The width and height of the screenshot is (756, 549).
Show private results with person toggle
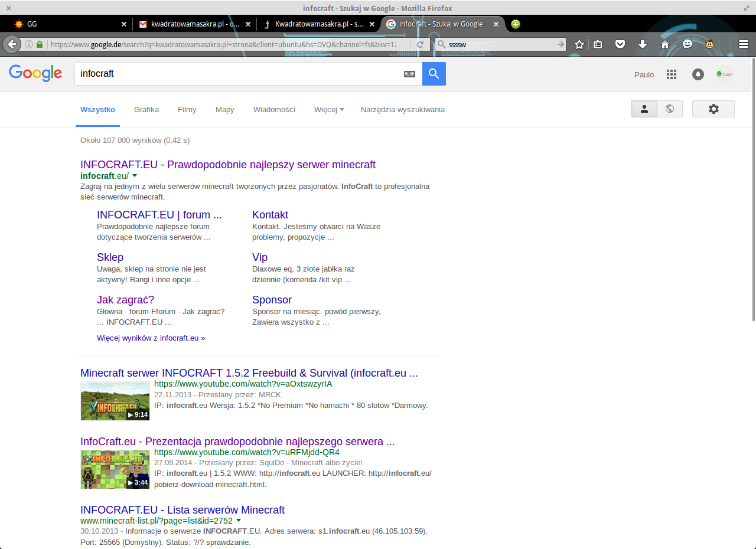(644, 109)
